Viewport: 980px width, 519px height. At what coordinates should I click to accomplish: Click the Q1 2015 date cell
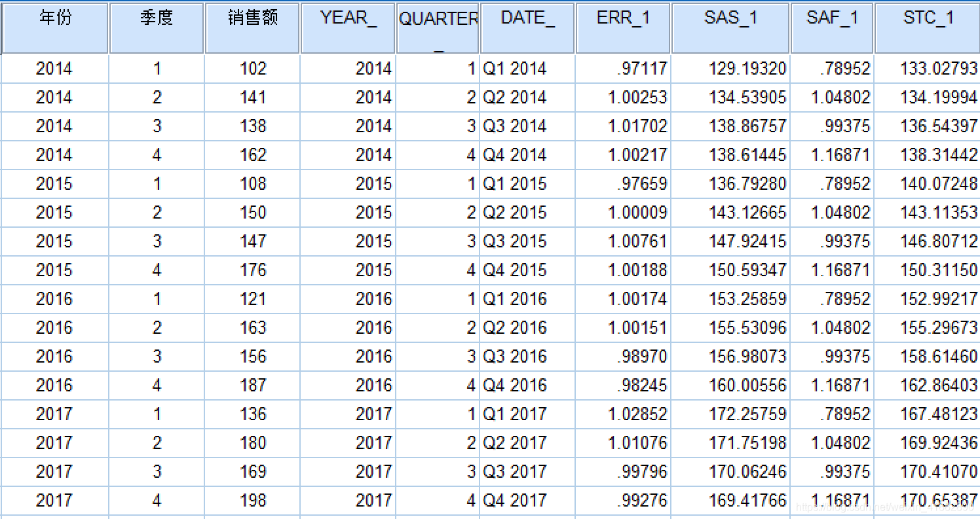(x=527, y=184)
